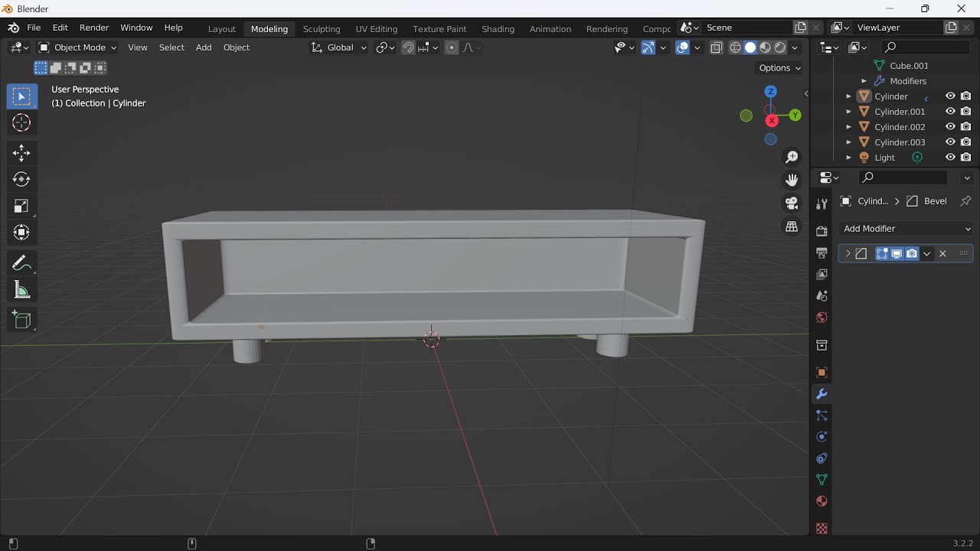Open Global transform orientation dropdown

tap(338, 47)
